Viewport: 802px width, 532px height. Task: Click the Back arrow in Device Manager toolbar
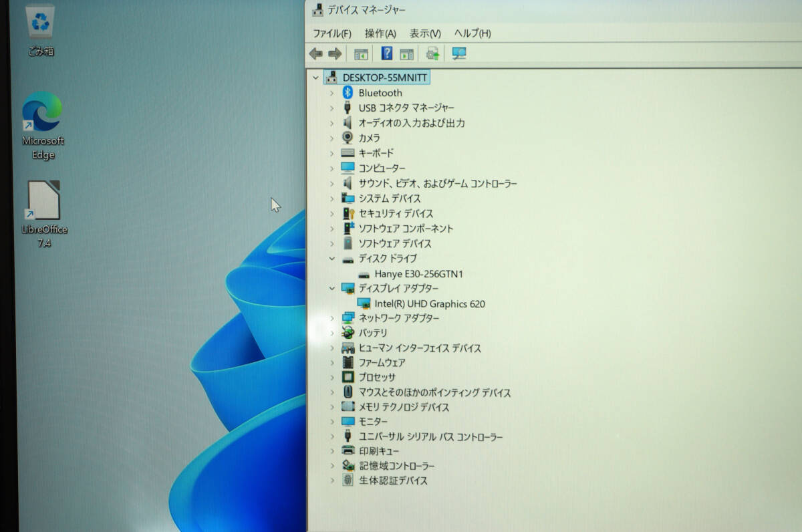coord(316,53)
